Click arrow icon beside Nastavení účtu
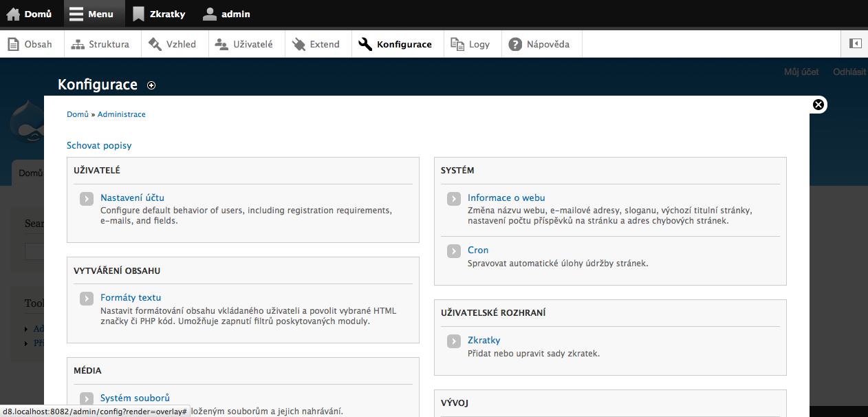The height and width of the screenshot is (417, 868). pyautogui.click(x=86, y=199)
